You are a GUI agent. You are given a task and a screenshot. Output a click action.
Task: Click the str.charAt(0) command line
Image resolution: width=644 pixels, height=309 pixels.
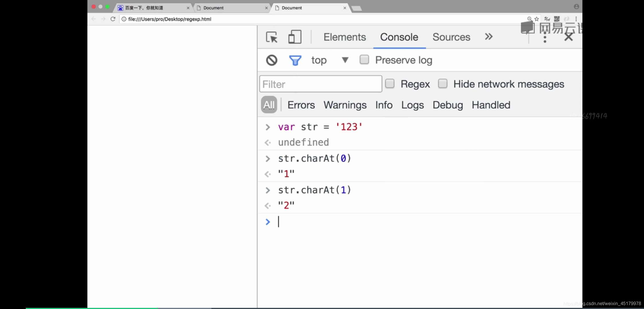point(315,158)
